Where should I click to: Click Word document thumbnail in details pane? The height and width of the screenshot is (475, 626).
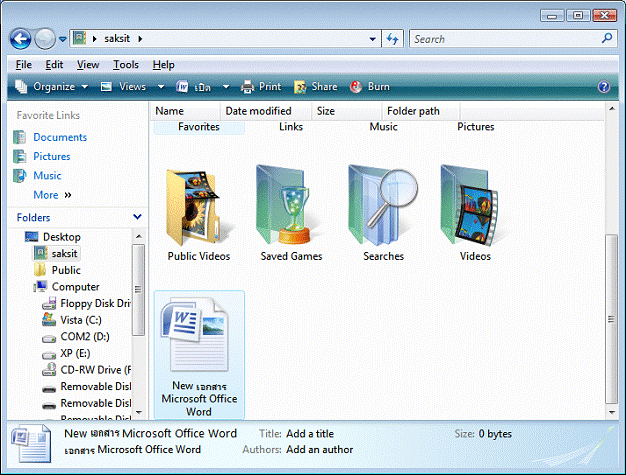coord(31,443)
